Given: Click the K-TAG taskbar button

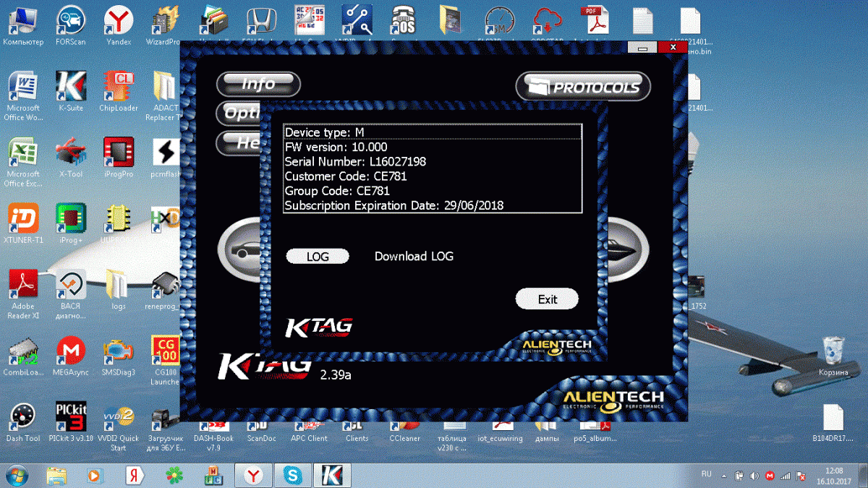Looking at the screenshot, I should tap(332, 475).
